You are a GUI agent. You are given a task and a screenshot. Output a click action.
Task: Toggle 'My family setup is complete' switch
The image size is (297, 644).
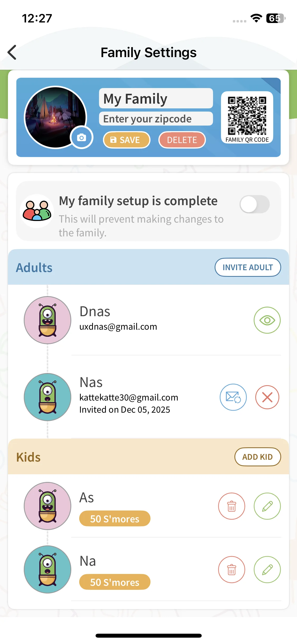[x=254, y=204]
